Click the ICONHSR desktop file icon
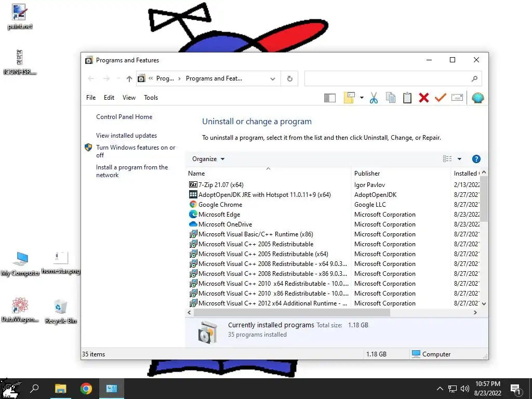This screenshot has height=399, width=532. coord(19,62)
